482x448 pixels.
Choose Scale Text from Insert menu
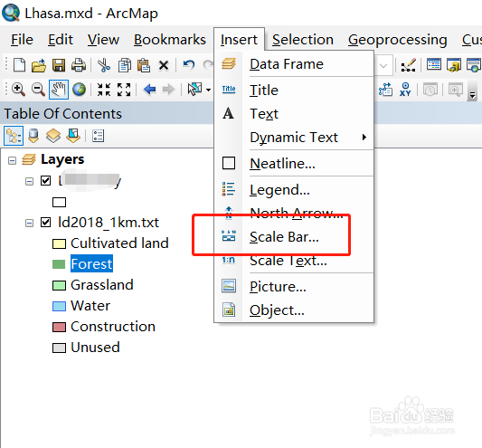294,261
